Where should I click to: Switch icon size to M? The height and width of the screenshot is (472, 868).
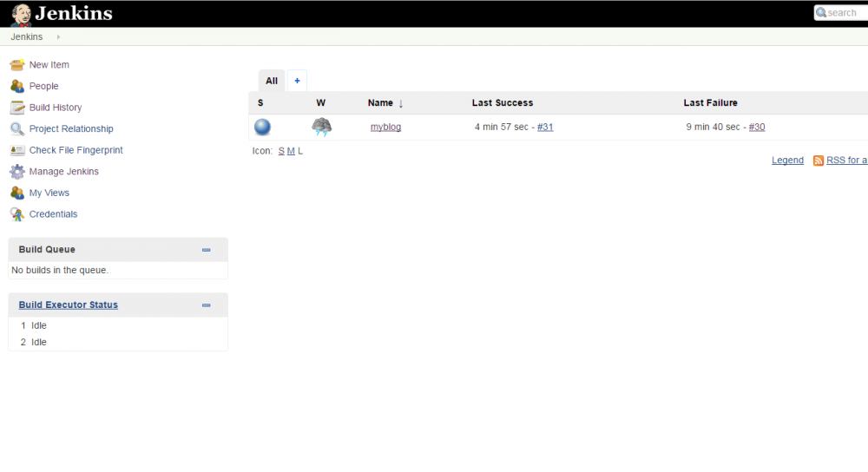(x=291, y=151)
